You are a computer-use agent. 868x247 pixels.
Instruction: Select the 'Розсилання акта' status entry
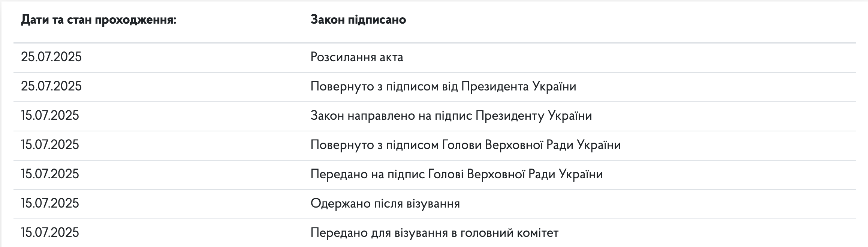click(x=356, y=57)
